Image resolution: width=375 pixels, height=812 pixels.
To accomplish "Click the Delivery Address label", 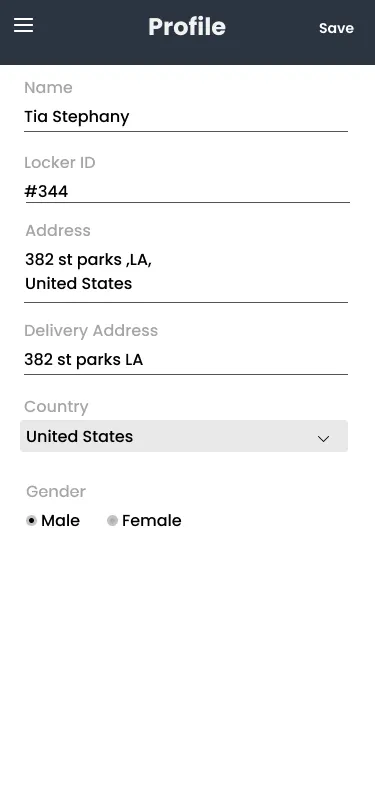I will click(91, 330).
